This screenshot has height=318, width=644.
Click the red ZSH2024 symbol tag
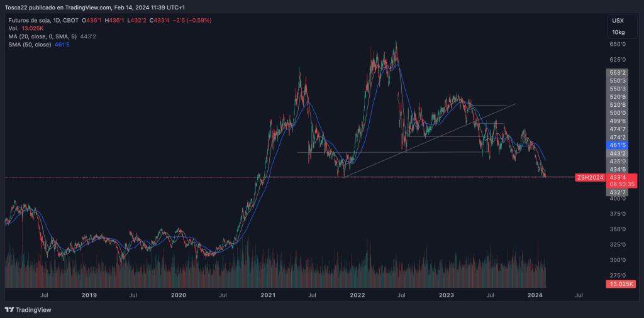click(x=590, y=178)
